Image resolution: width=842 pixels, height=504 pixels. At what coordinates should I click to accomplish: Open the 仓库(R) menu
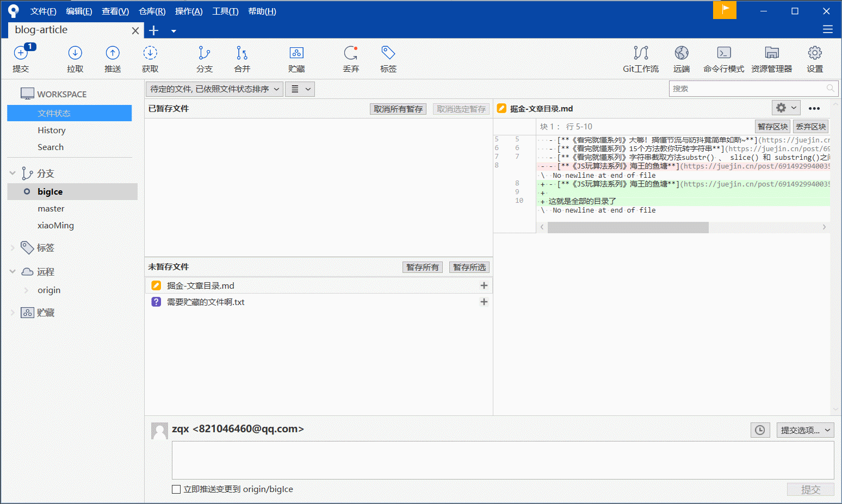click(152, 11)
